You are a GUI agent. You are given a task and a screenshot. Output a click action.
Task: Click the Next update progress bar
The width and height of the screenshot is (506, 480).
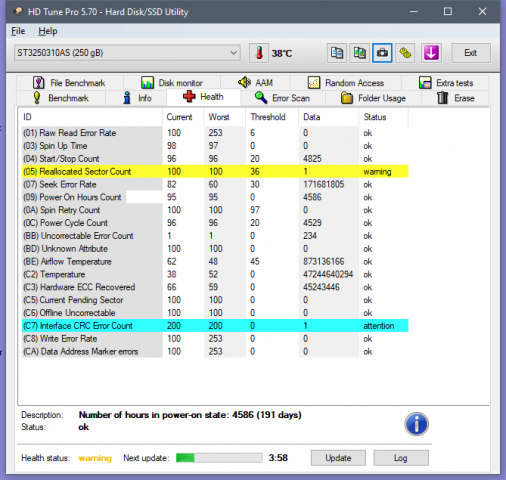(x=219, y=458)
